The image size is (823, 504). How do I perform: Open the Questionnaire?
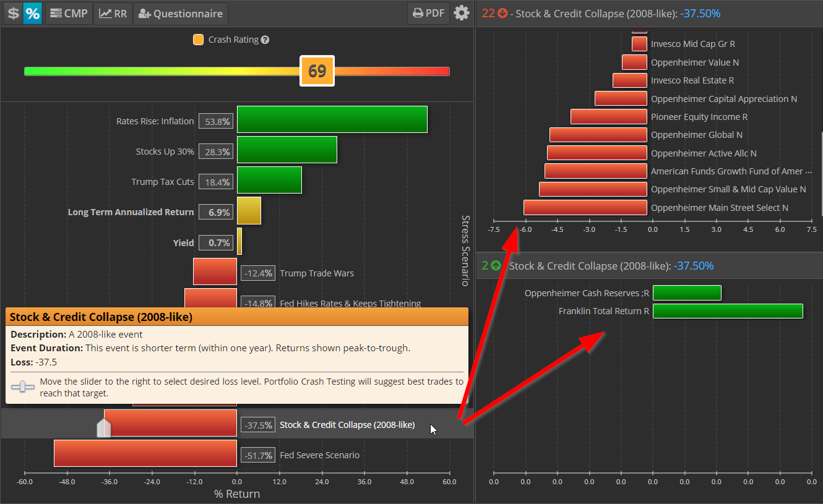coord(181,13)
